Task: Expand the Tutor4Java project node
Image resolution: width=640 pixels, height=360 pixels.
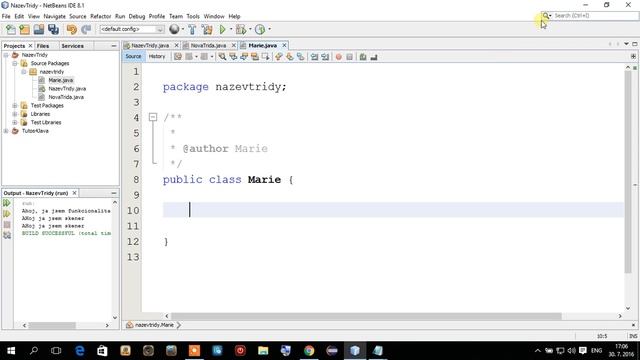Action: click(x=6, y=131)
